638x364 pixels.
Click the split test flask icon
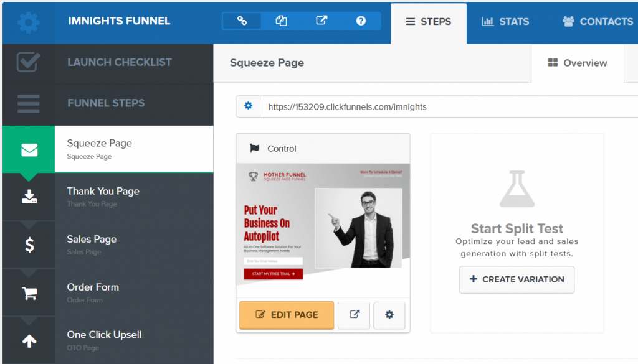pos(517,189)
